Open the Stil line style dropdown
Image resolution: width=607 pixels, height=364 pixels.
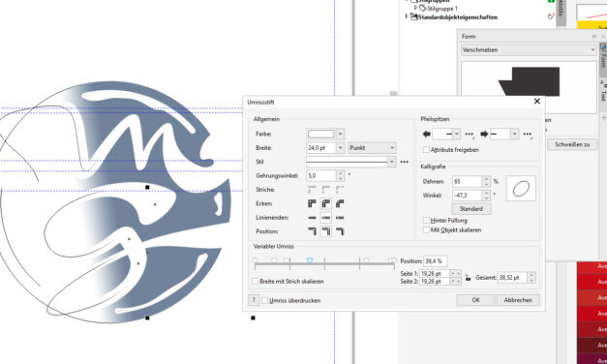coord(392,162)
